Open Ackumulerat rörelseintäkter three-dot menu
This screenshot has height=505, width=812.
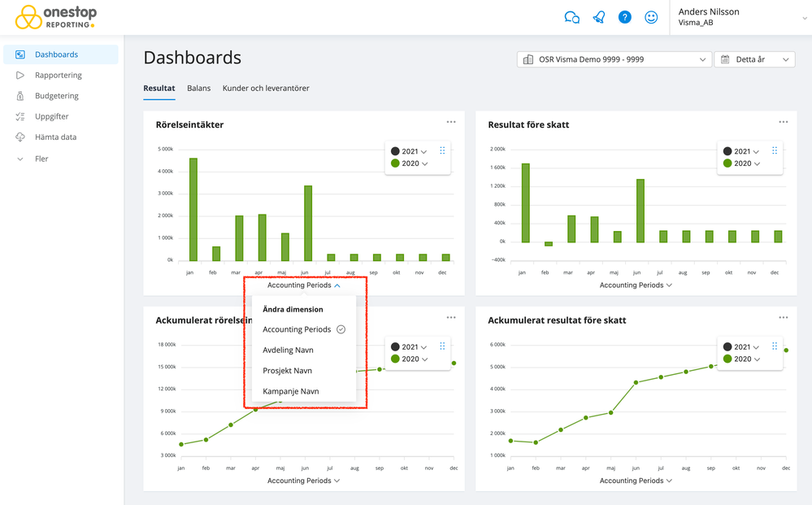pyautogui.click(x=451, y=317)
